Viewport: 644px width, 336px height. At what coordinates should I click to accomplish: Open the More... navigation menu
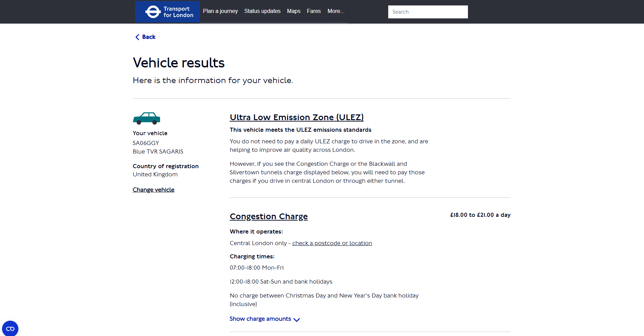point(336,11)
